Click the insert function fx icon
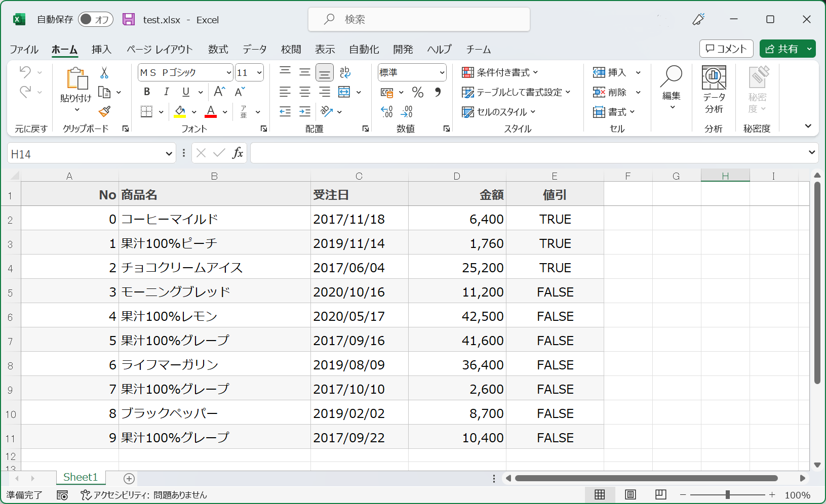 238,153
